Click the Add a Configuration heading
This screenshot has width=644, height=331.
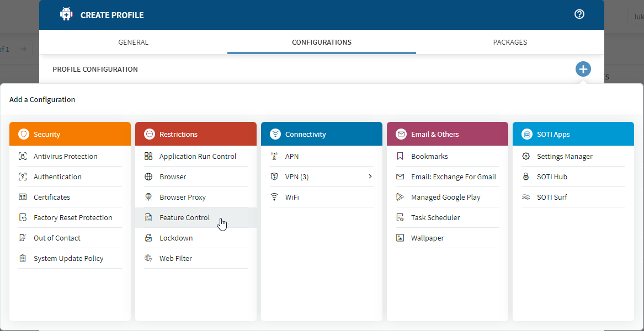click(x=42, y=99)
